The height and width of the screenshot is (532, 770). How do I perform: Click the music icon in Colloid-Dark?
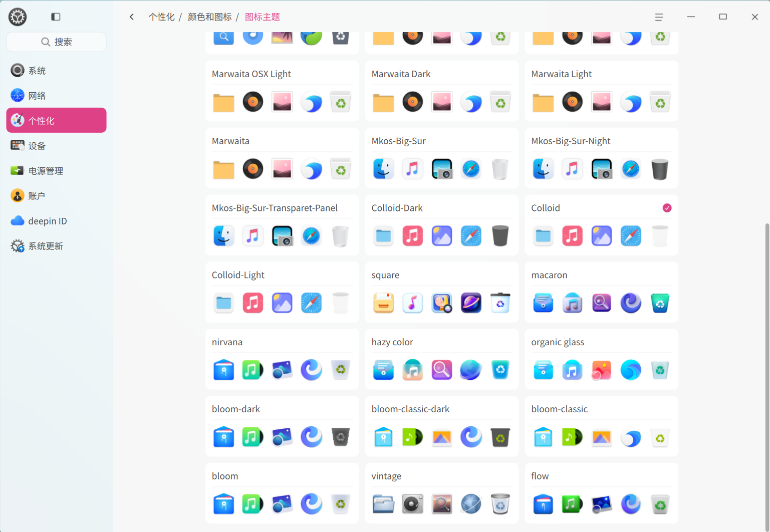pyautogui.click(x=412, y=236)
